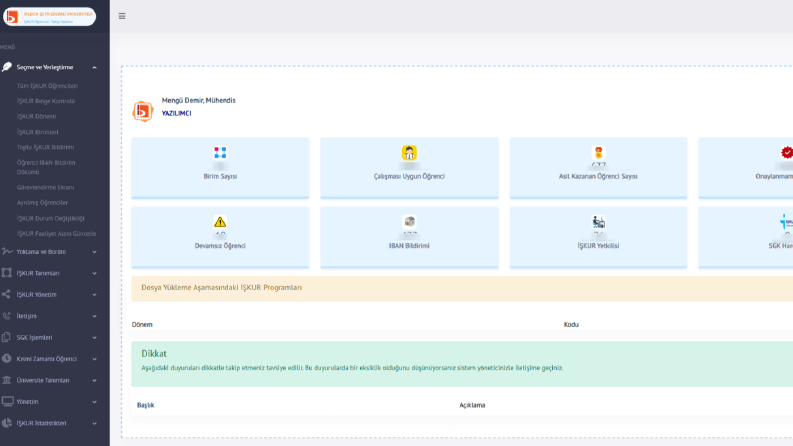Open the university logo in sidebar header
Screen dimensions: 793x446
click(50, 17)
